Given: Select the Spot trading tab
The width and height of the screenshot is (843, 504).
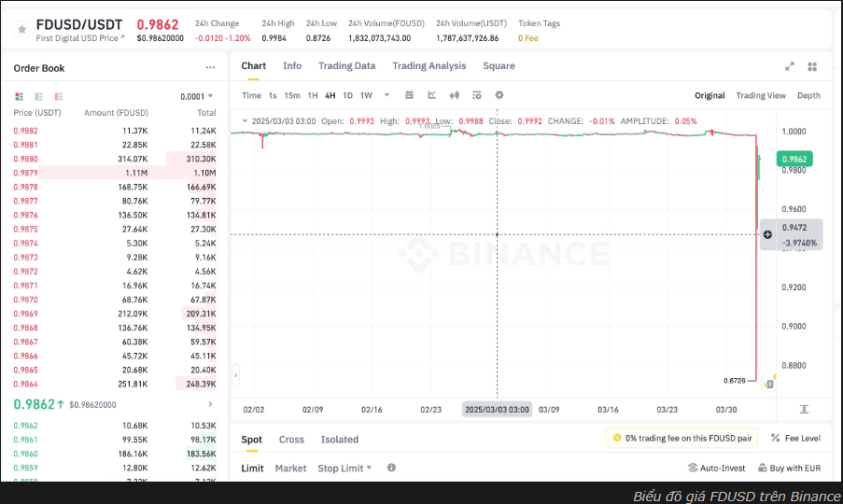Looking at the screenshot, I should [x=252, y=440].
